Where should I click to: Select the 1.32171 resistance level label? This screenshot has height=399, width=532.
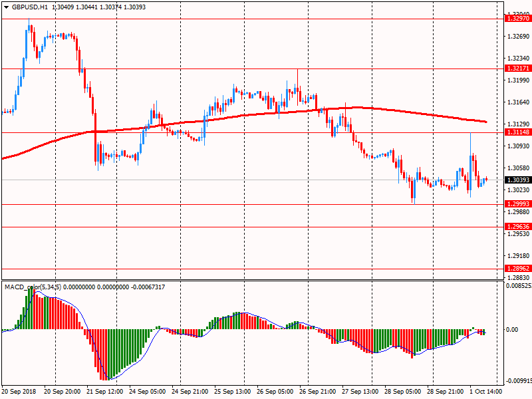[x=517, y=68]
